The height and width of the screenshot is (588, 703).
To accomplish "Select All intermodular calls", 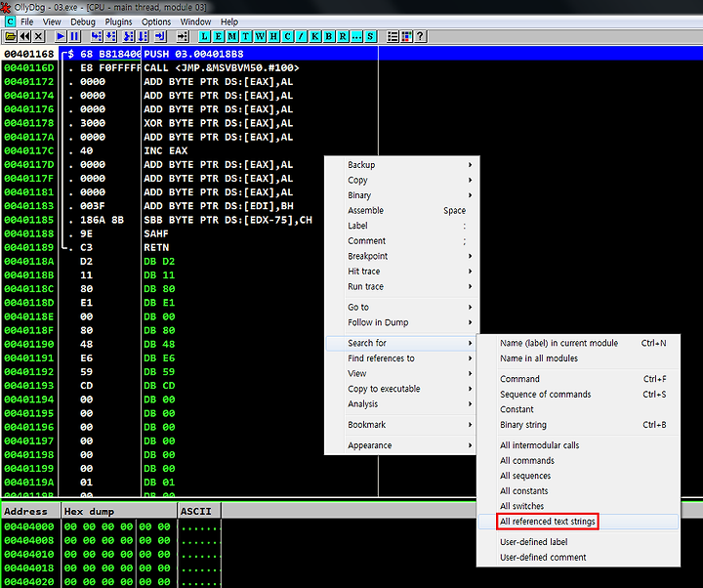I will (x=578, y=445).
